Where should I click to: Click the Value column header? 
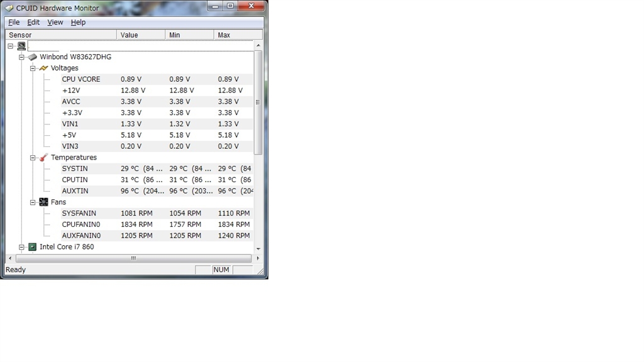coord(141,35)
